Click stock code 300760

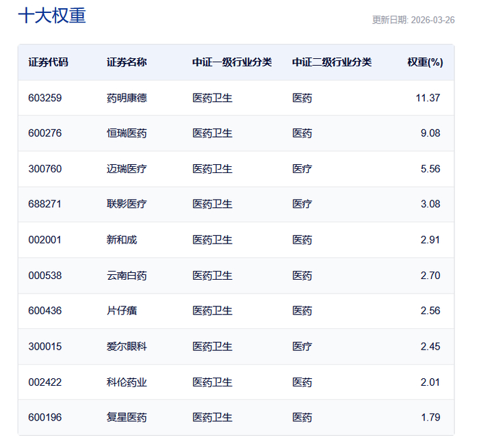45,169
